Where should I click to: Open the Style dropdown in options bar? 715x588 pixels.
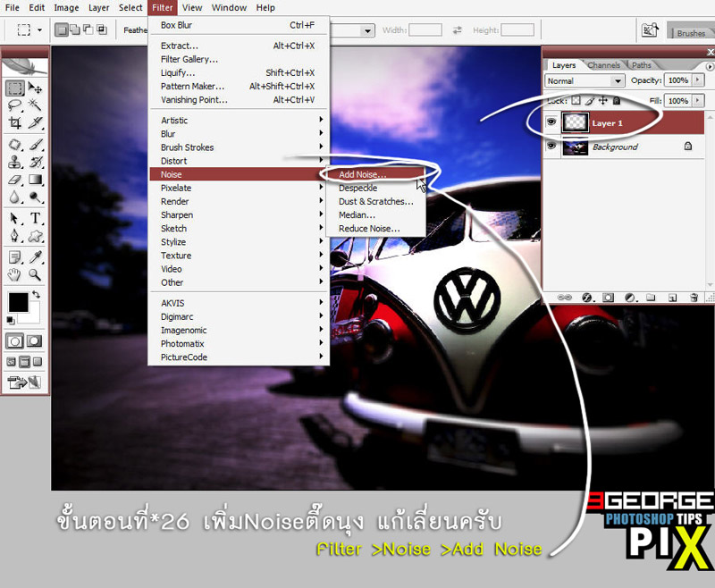tap(367, 30)
